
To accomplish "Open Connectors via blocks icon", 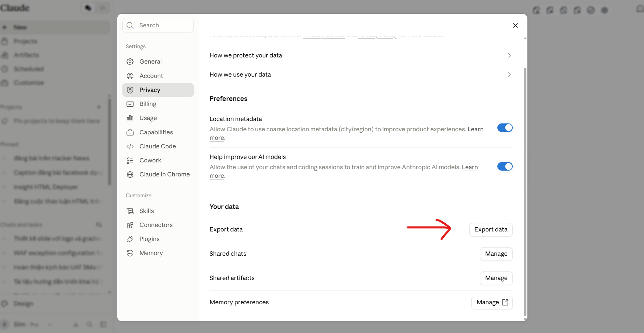I will [x=130, y=225].
